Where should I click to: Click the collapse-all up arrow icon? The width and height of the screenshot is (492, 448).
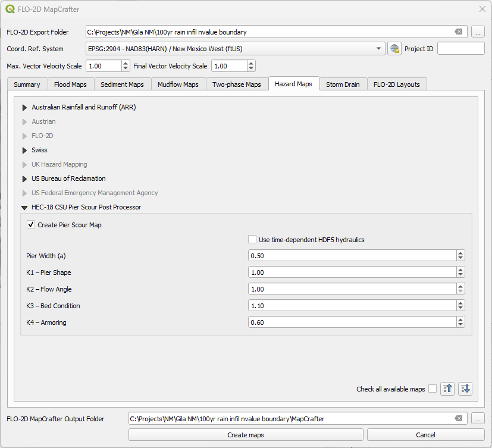pos(448,389)
